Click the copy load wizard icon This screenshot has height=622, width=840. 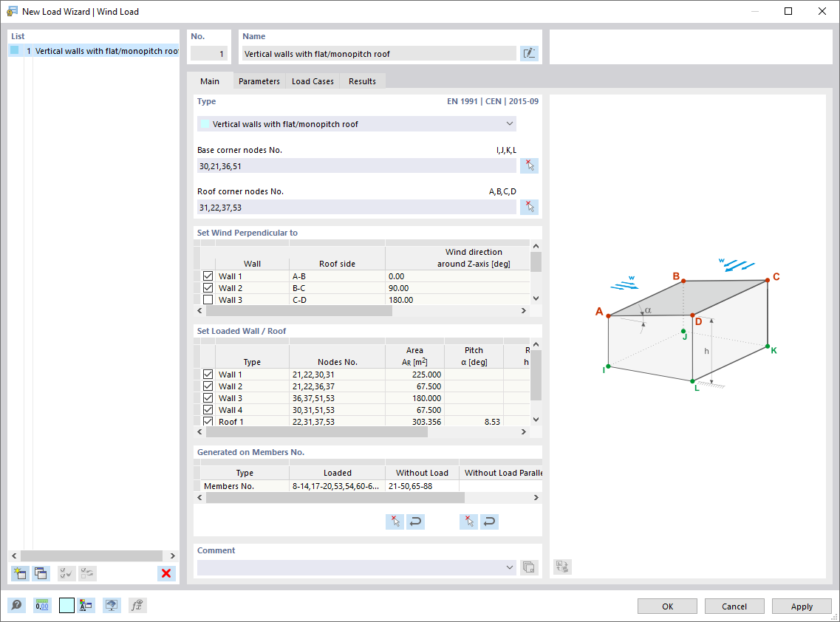tap(41, 573)
